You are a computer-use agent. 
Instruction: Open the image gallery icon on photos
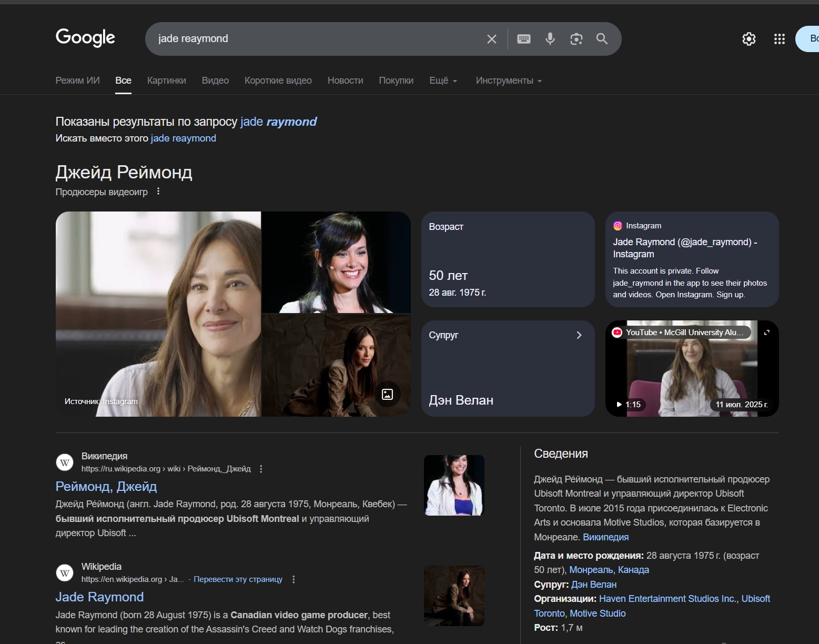click(387, 394)
